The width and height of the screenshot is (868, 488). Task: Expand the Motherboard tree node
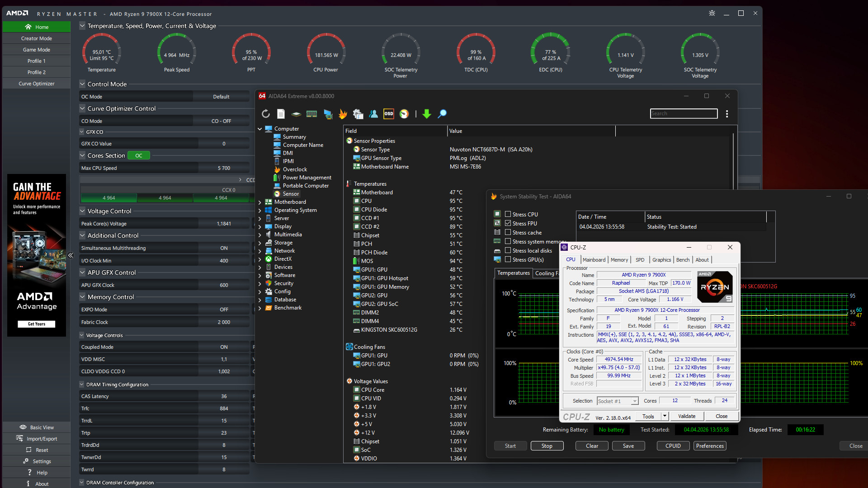coord(260,202)
